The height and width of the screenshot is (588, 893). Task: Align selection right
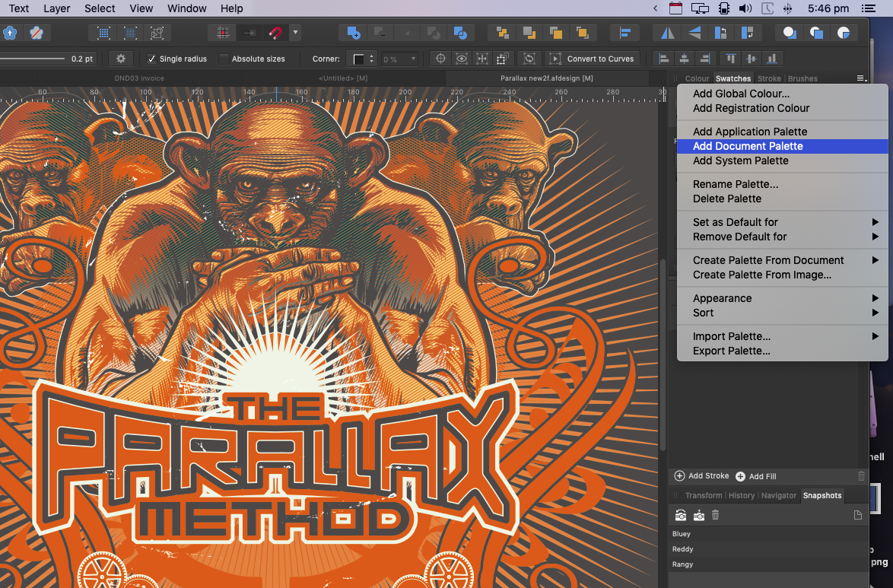[705, 59]
